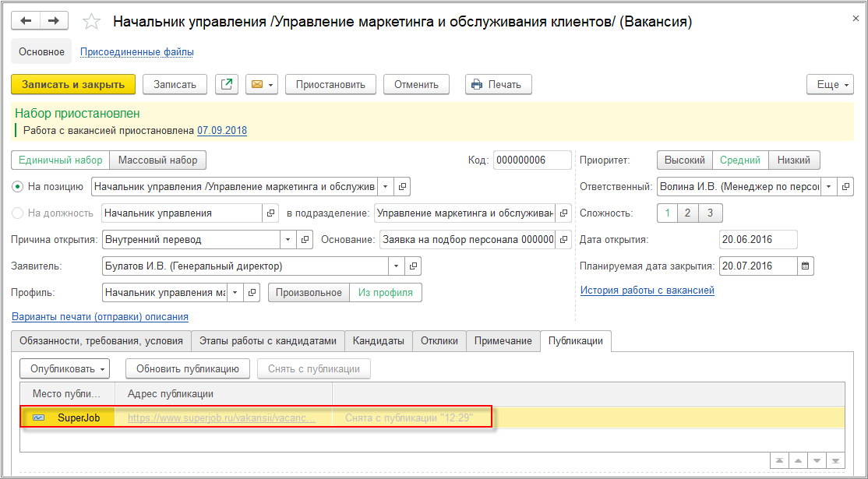Viewport: 868px width, 479px height.
Task: Switch to 'Массовый набор' mode
Action: pos(157,160)
